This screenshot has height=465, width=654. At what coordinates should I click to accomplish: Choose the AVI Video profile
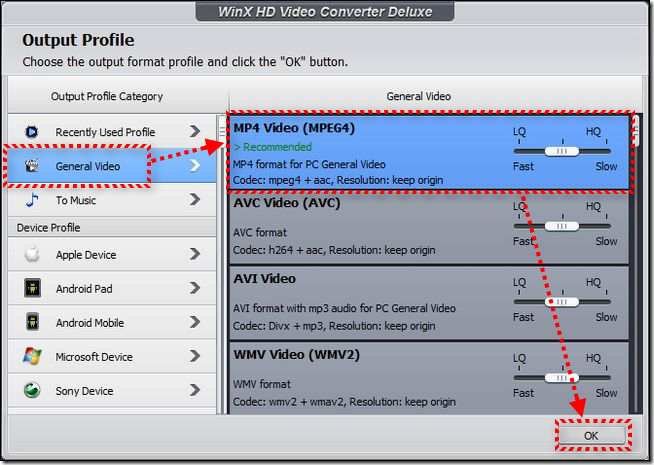[x=360, y=302]
